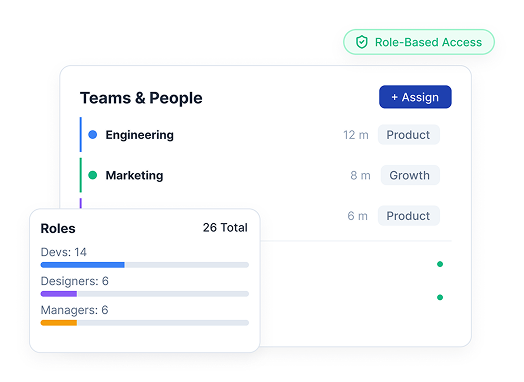This screenshot has height=382, width=524.
Task: Click the 26 Total count
Action: point(225,228)
